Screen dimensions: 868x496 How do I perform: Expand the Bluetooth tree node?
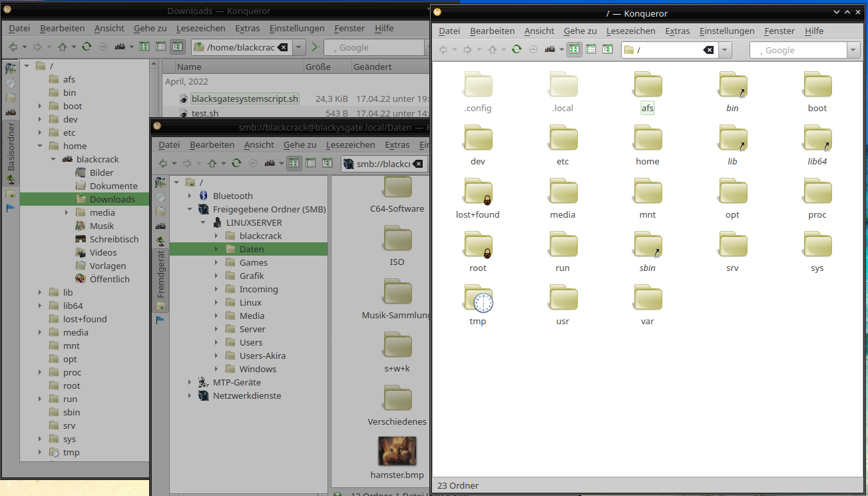[190, 196]
